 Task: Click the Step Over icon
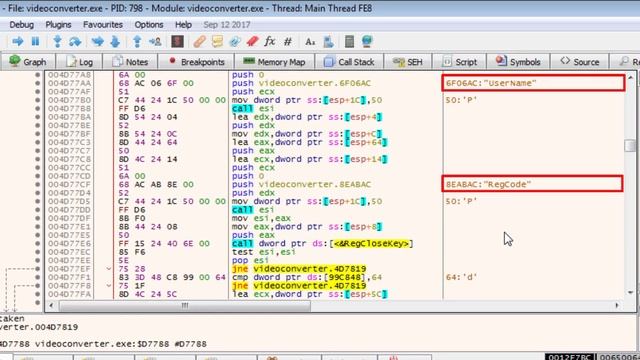tap(75, 41)
